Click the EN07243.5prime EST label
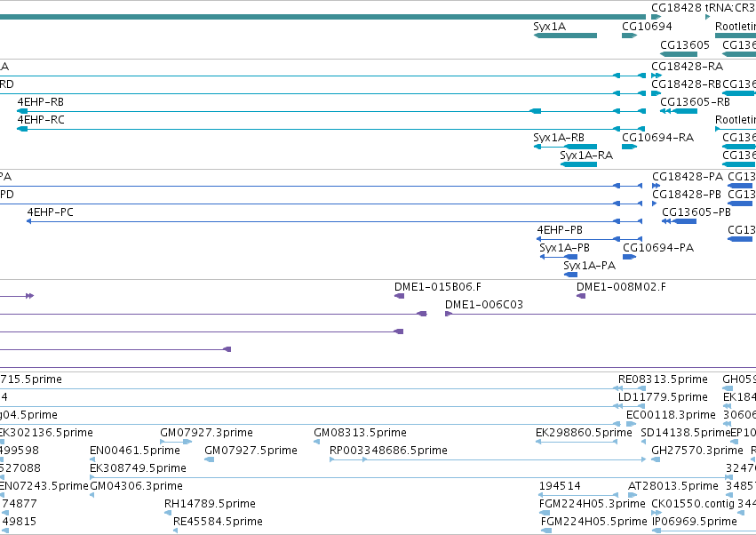 (44, 487)
